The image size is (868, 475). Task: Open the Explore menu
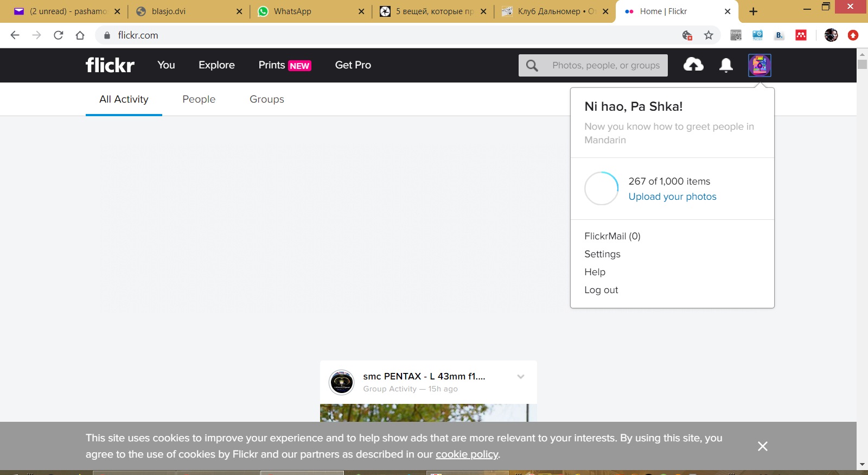(216, 65)
